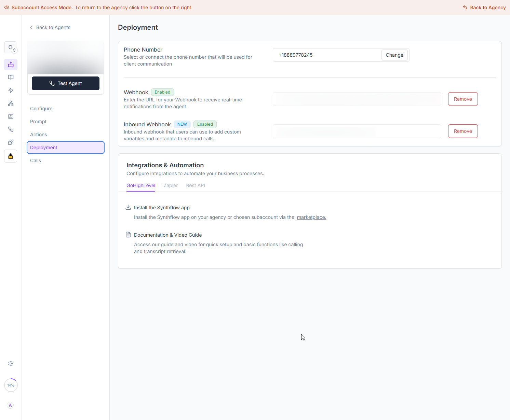Image resolution: width=510 pixels, height=420 pixels.
Task: Open the Knowledge Base book icon
Action: point(11,78)
